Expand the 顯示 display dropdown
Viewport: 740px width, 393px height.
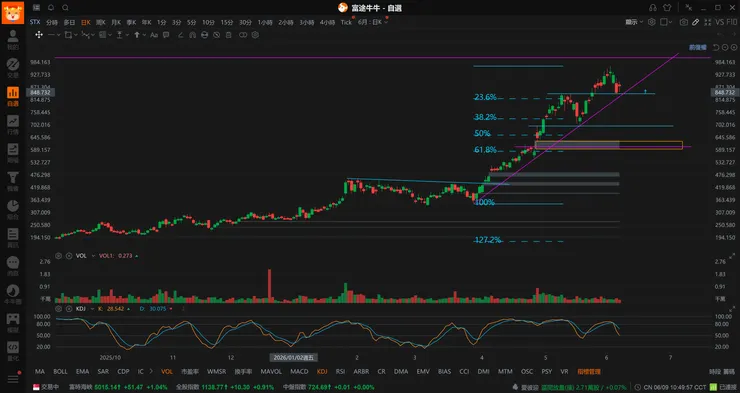pos(634,22)
